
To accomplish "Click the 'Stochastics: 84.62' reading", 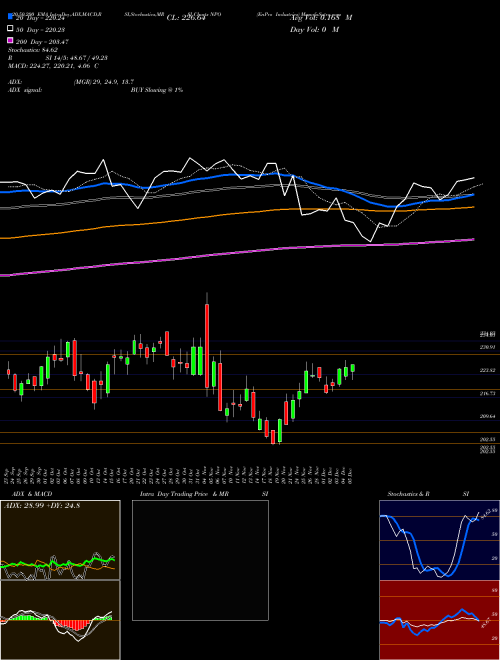I will pos(31,50).
